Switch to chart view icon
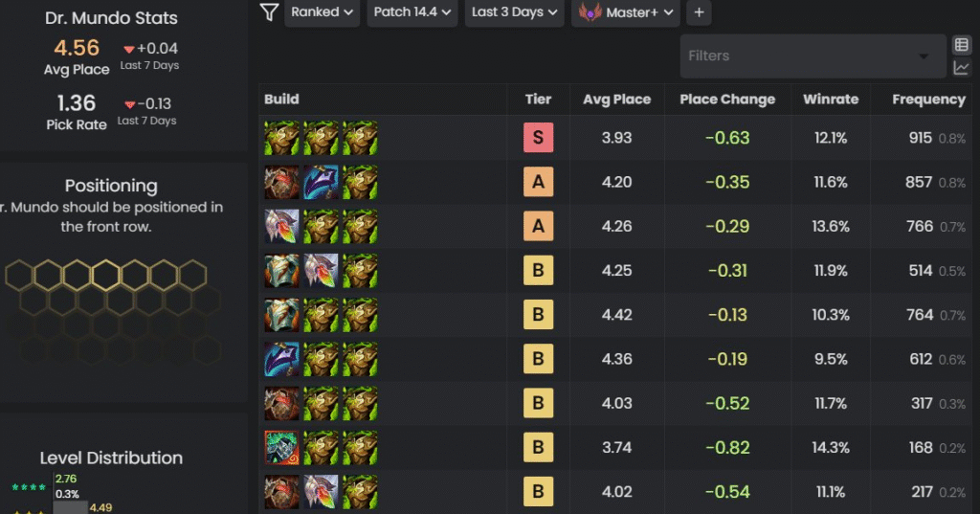This screenshot has width=980, height=514. tap(961, 68)
